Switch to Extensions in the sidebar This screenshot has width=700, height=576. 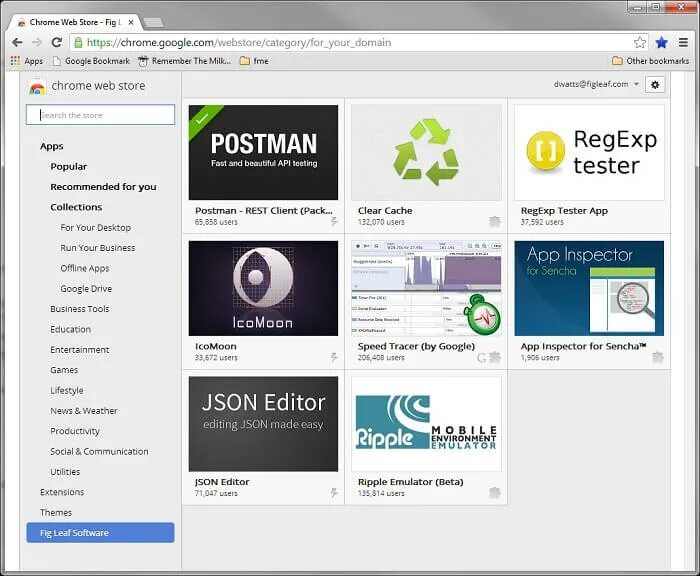[x=62, y=492]
